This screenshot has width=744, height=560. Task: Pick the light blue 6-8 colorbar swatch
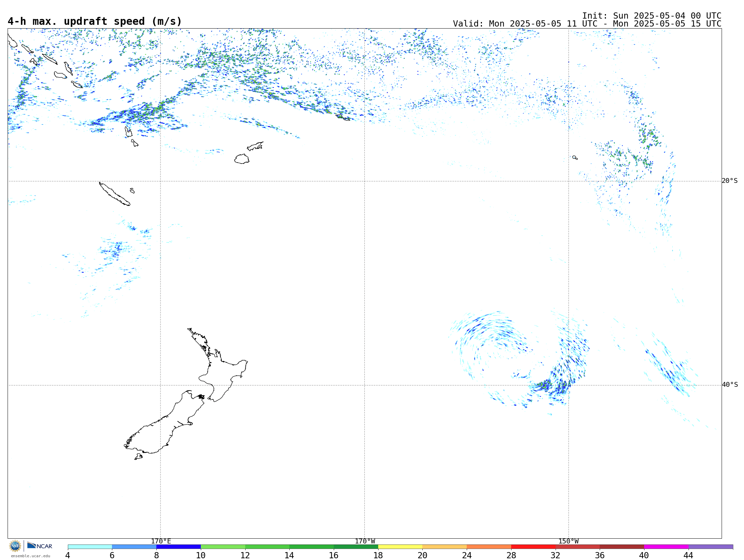point(134,547)
